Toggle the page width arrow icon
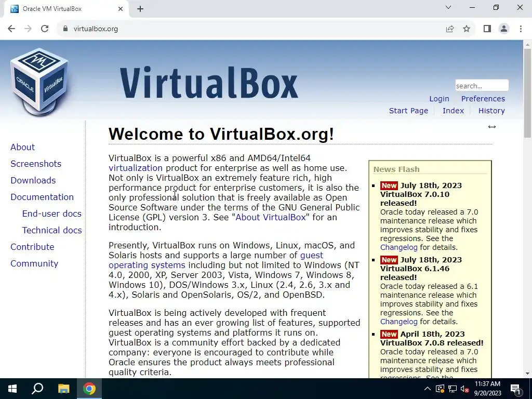The image size is (532, 399). coord(492,127)
